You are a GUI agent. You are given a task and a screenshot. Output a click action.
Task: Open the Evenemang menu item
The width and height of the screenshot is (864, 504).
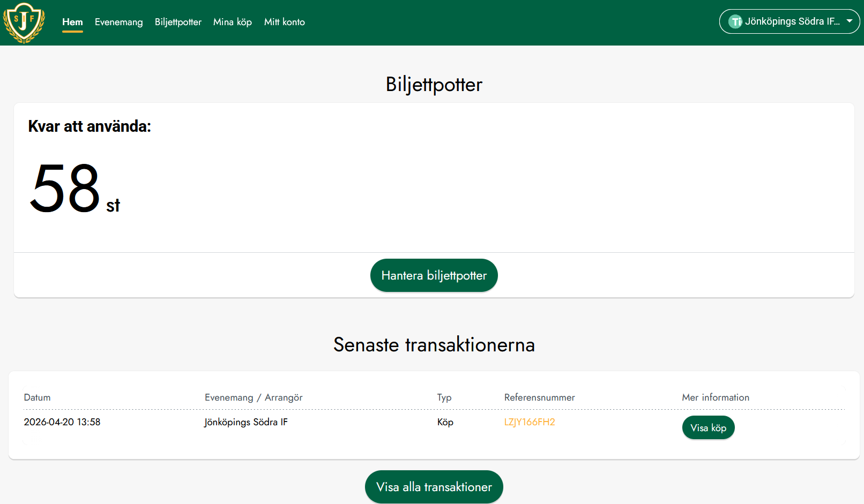tap(118, 22)
